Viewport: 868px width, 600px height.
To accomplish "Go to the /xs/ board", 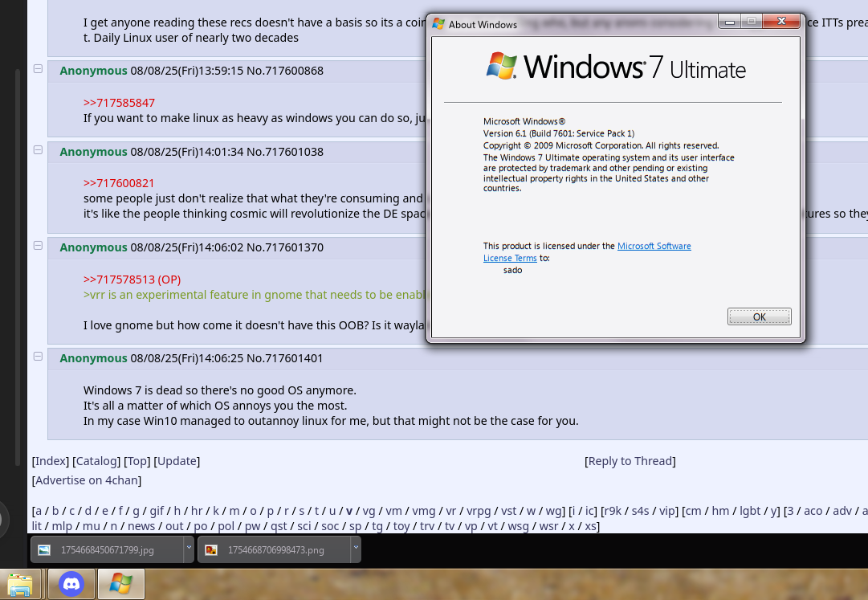I will (590, 526).
